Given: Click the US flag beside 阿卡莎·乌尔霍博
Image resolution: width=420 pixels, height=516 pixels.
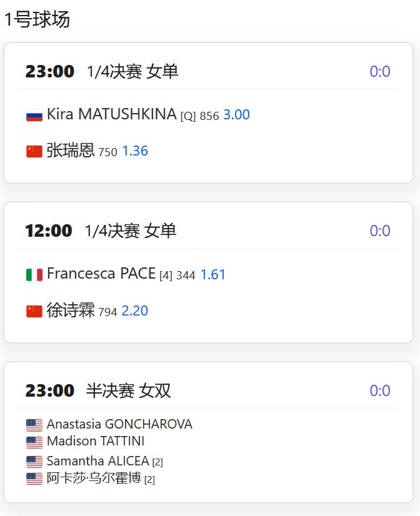Looking at the screenshot, I should coord(34,479).
